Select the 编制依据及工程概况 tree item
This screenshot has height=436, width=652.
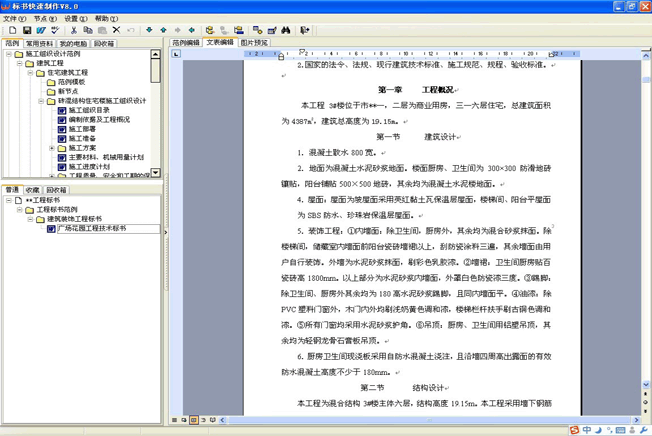99,120
